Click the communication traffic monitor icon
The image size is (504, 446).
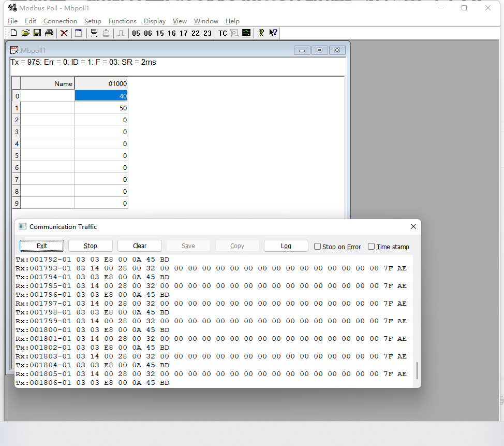click(234, 33)
